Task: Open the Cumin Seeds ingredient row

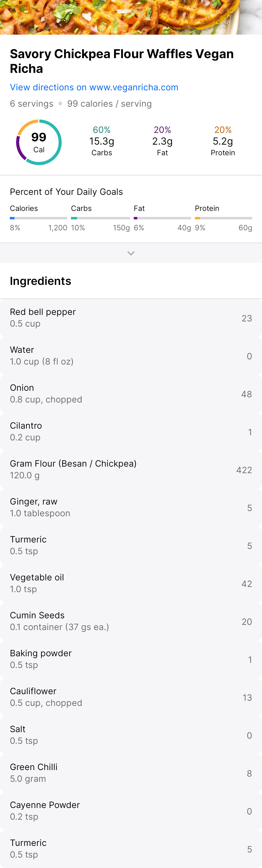Action: [x=131, y=621]
